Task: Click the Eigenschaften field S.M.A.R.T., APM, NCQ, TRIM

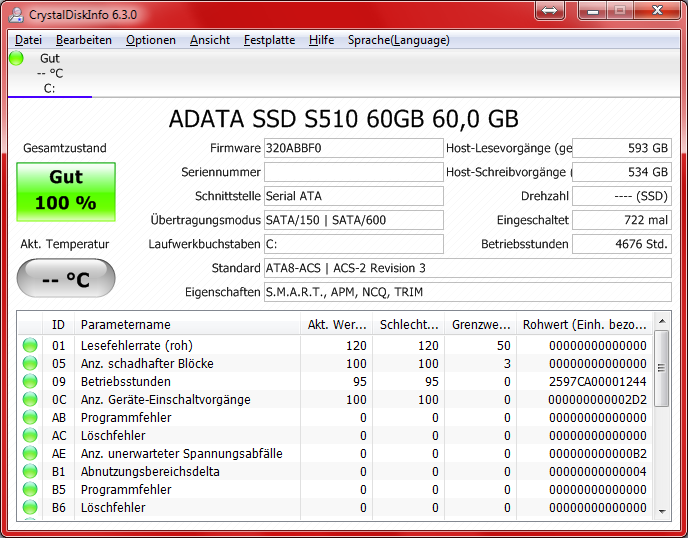Action: [468, 292]
